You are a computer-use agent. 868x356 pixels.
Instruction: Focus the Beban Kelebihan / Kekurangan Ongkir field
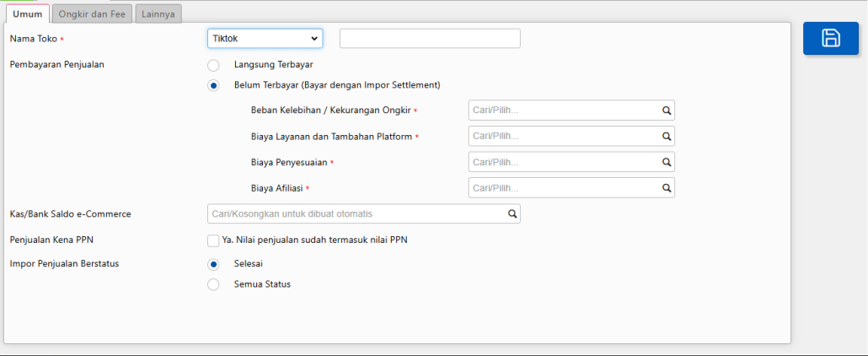pyautogui.click(x=563, y=111)
